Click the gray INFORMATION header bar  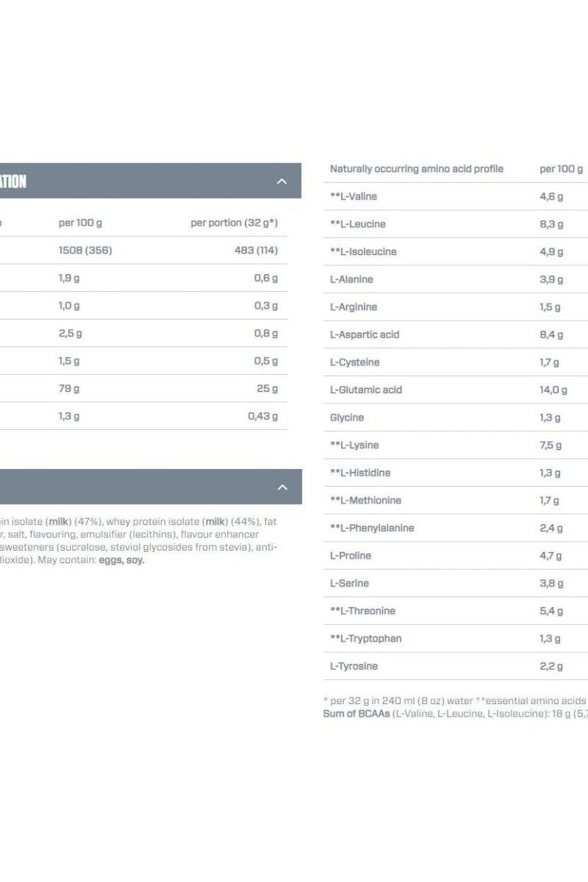pos(147,180)
